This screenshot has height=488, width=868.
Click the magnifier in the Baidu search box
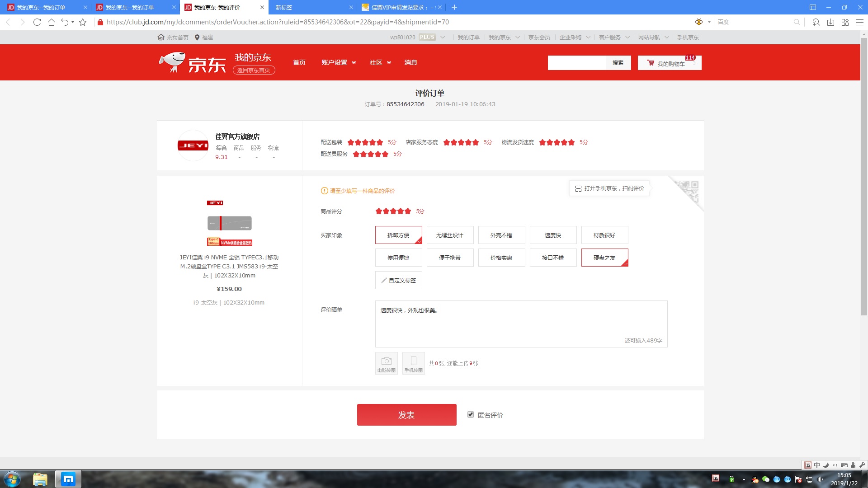[x=797, y=22]
